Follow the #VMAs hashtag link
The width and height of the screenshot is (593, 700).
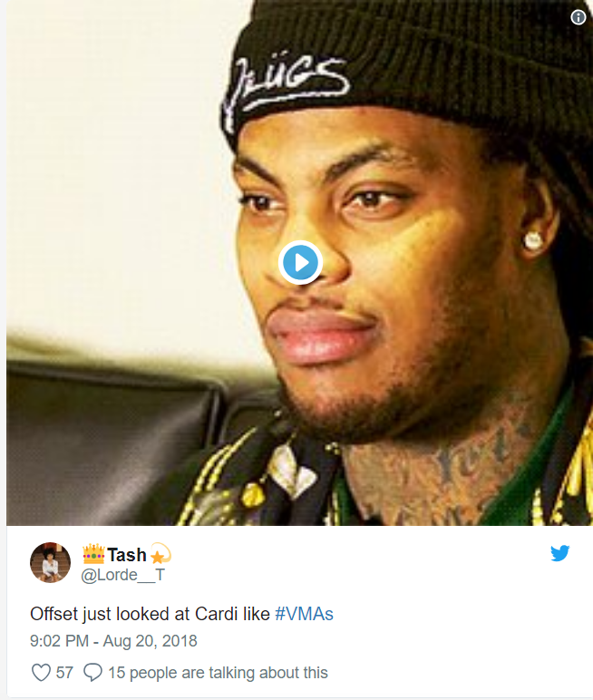[304, 614]
